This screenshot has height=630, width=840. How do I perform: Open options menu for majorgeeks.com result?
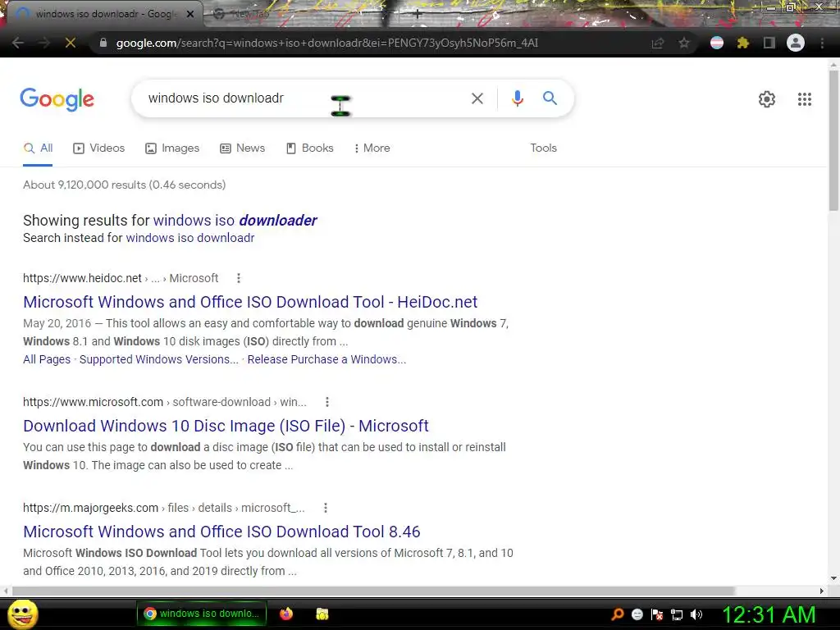point(325,508)
